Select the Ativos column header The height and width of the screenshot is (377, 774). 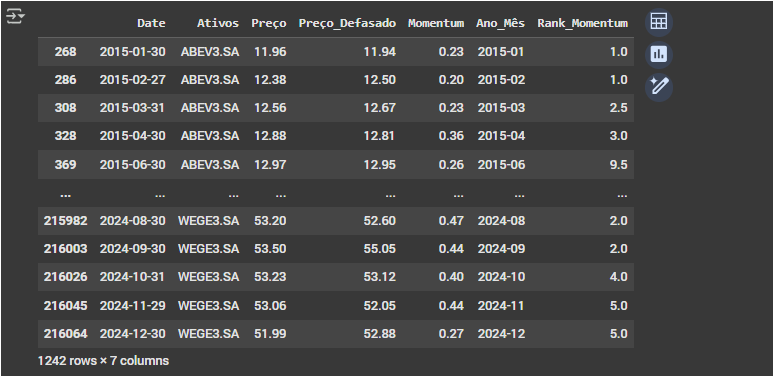click(218, 23)
